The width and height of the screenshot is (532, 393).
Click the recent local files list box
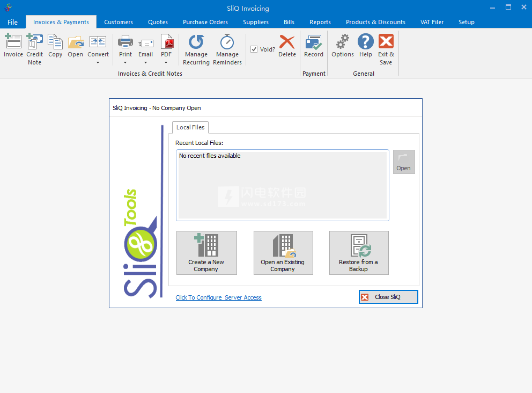tap(282, 185)
